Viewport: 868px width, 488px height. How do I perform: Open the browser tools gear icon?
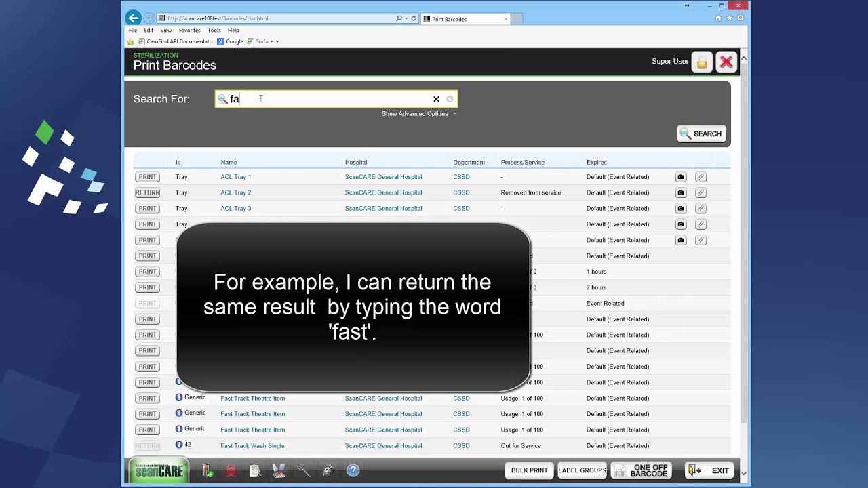pos(741,18)
